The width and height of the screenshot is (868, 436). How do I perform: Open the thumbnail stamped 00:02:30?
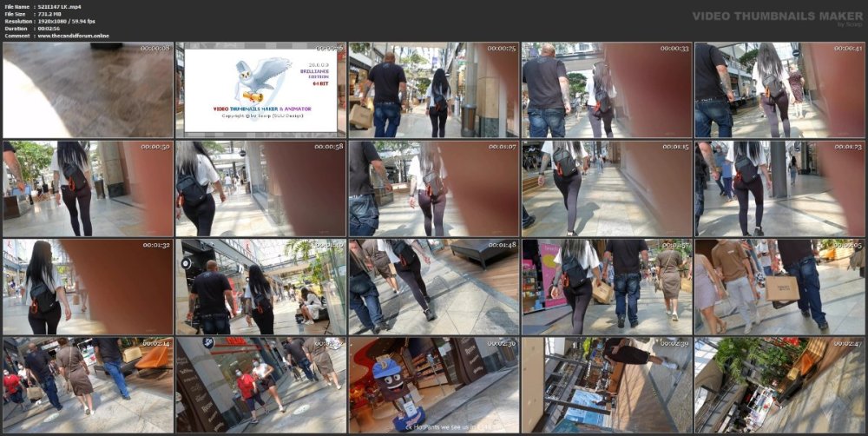[434, 386]
